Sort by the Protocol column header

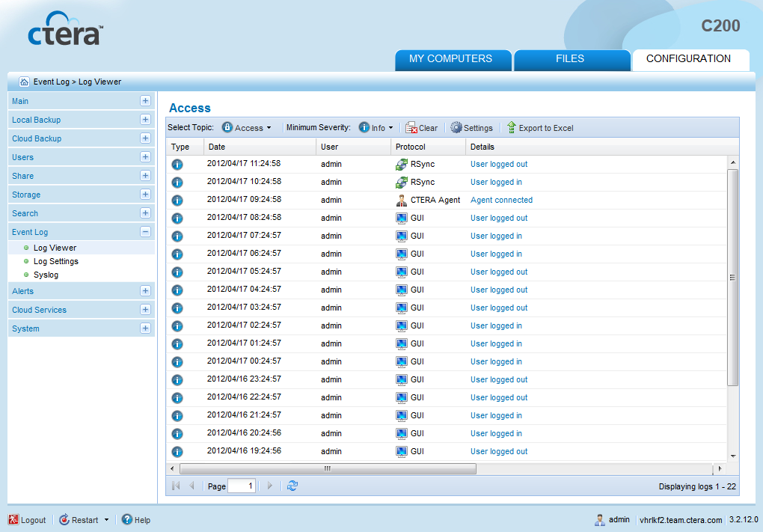click(x=428, y=147)
